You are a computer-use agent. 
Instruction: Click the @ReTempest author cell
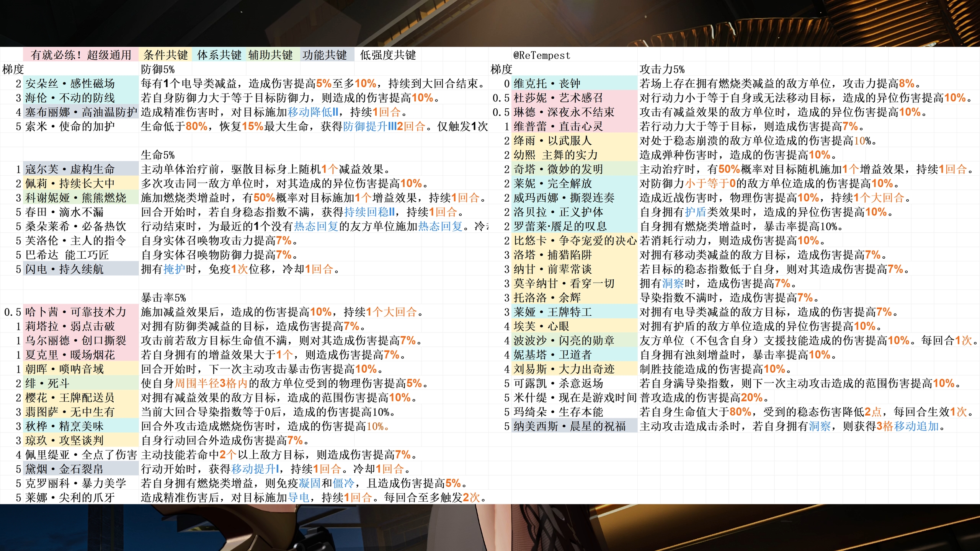point(541,55)
